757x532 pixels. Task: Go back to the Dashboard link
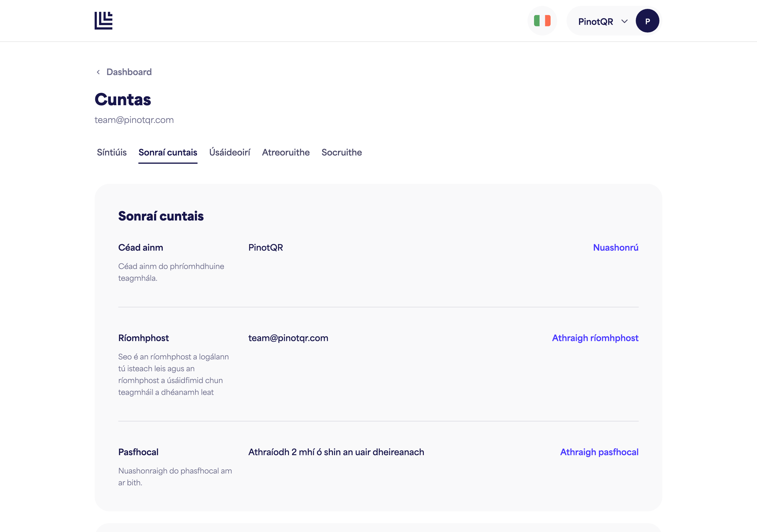[129, 72]
